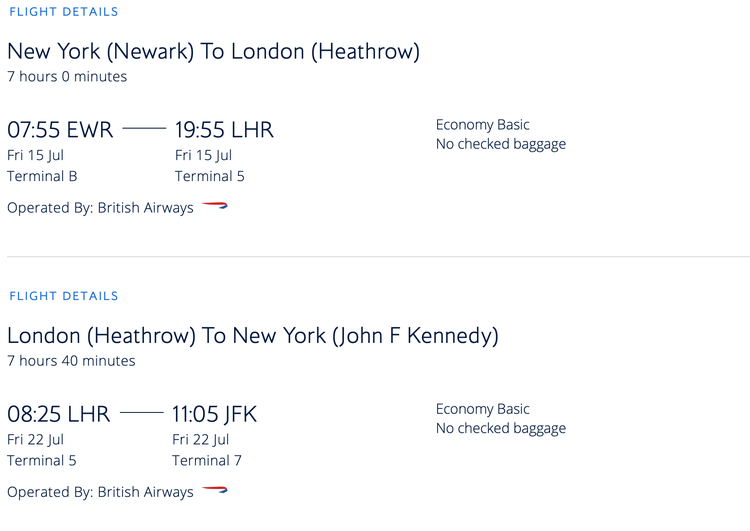Click the Fri 15 Jul date under 07:55 EWR
Image resolution: width=750 pixels, height=531 pixels.
[36, 155]
